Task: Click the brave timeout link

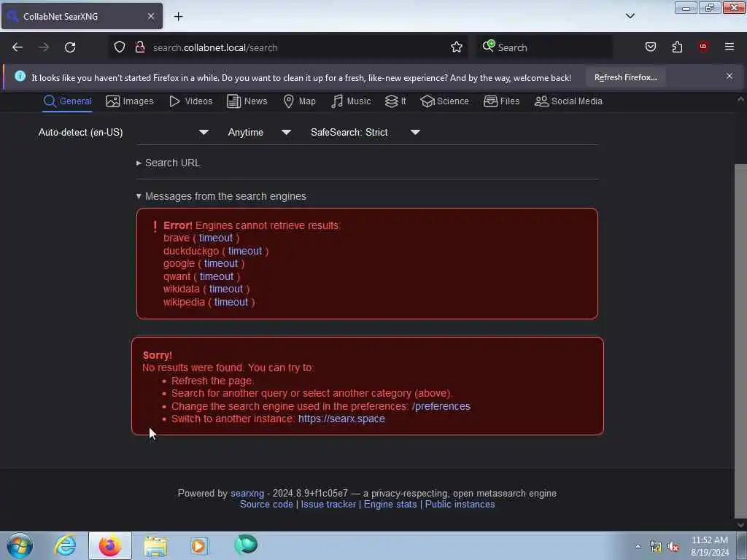Action: point(216,238)
